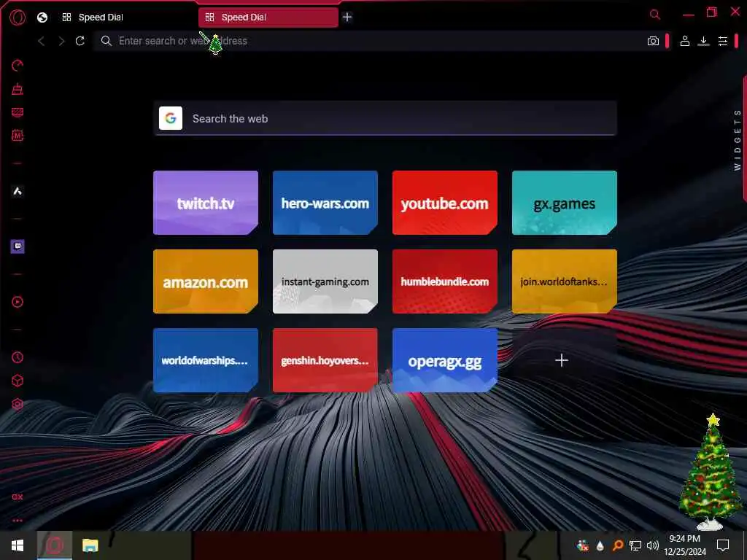The image size is (747, 560).
Task: Open the twitch.tv speed dial tile
Action: [205, 203]
